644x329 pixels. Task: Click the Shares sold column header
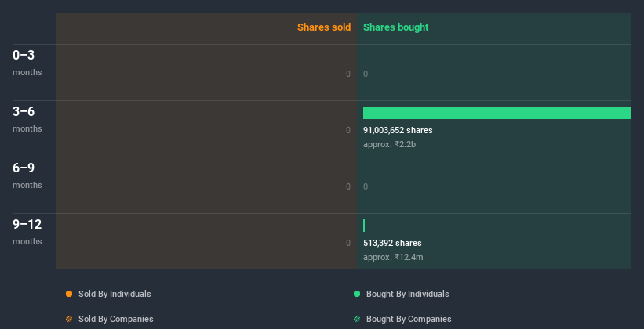tap(324, 27)
